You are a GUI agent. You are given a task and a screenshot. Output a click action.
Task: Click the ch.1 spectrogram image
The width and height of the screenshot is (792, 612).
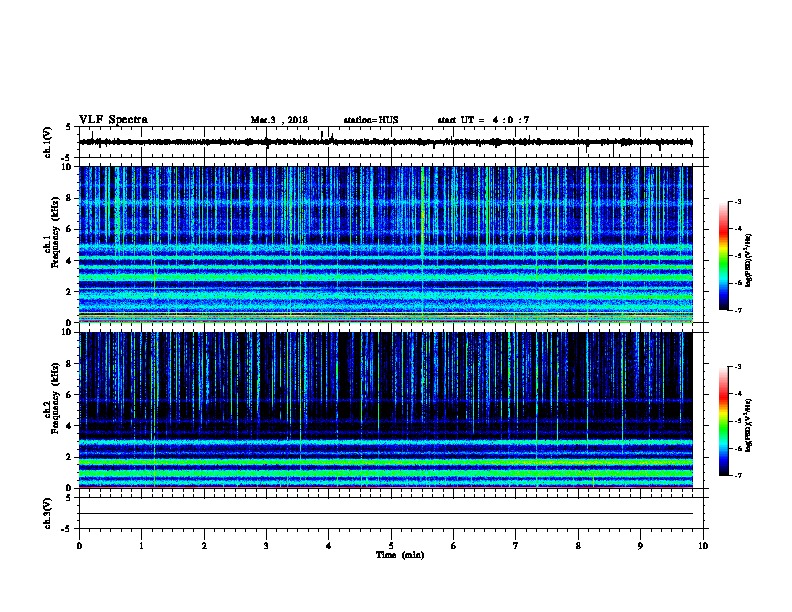coord(385,244)
